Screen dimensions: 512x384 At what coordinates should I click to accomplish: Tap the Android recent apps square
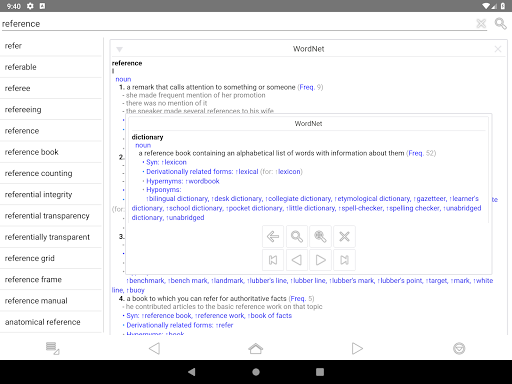click(320, 372)
